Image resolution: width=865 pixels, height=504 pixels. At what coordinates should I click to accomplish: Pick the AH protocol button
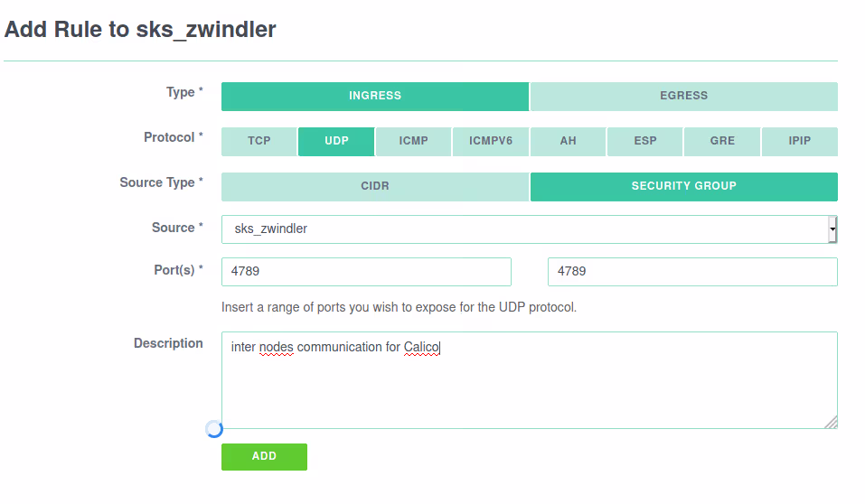568,141
